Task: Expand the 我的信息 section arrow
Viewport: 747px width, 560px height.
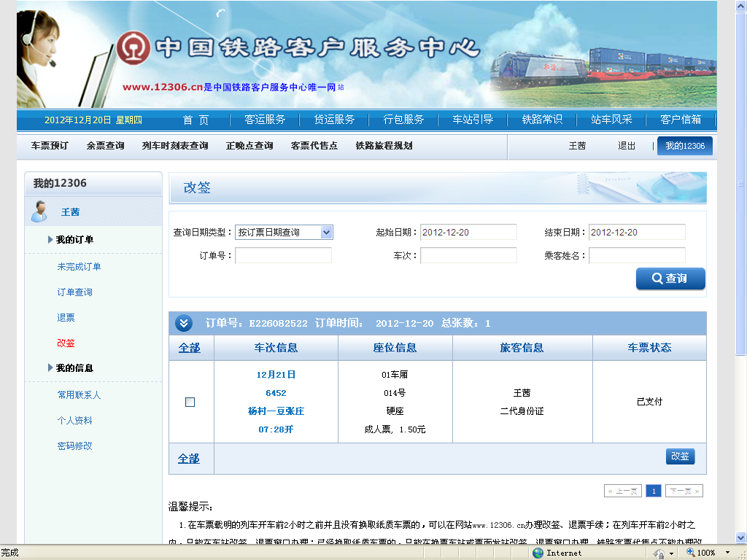Action: 50,367
